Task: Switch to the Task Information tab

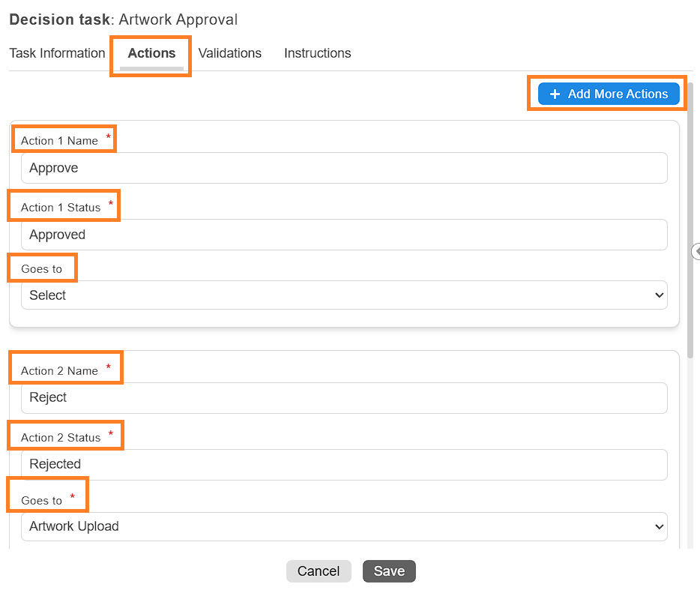Action: point(57,53)
